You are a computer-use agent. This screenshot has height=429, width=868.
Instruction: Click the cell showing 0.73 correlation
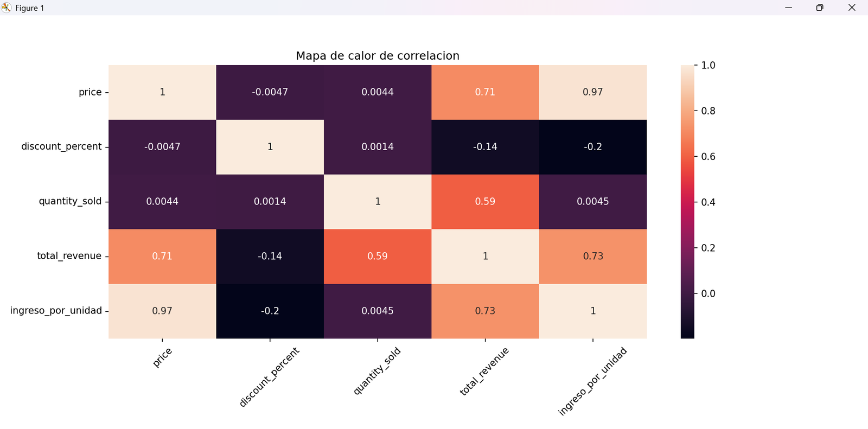593,255
